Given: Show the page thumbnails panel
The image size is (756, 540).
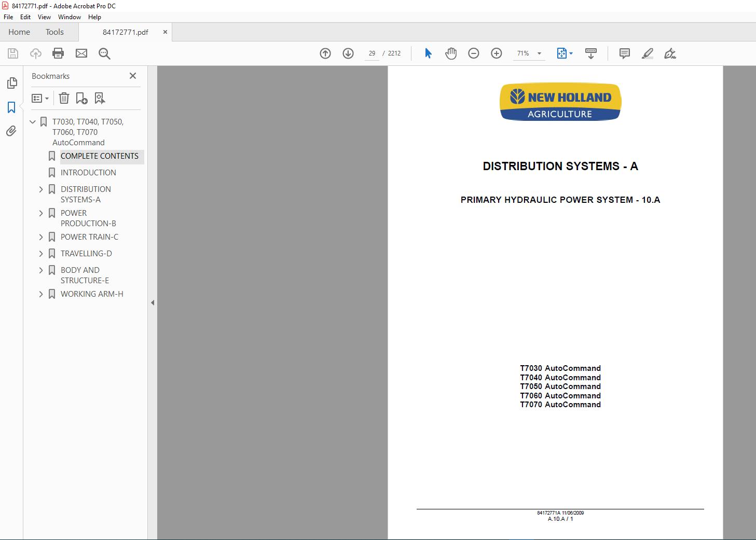Looking at the screenshot, I should point(11,83).
